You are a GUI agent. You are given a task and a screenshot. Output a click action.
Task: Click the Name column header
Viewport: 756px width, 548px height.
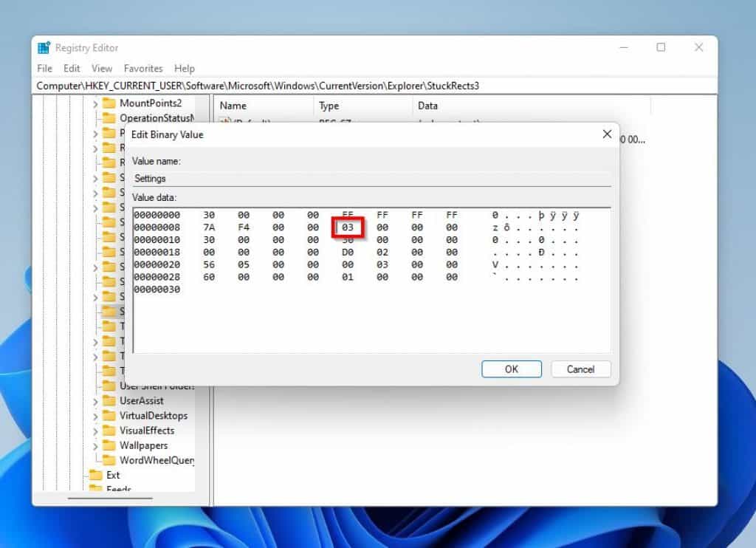264,106
